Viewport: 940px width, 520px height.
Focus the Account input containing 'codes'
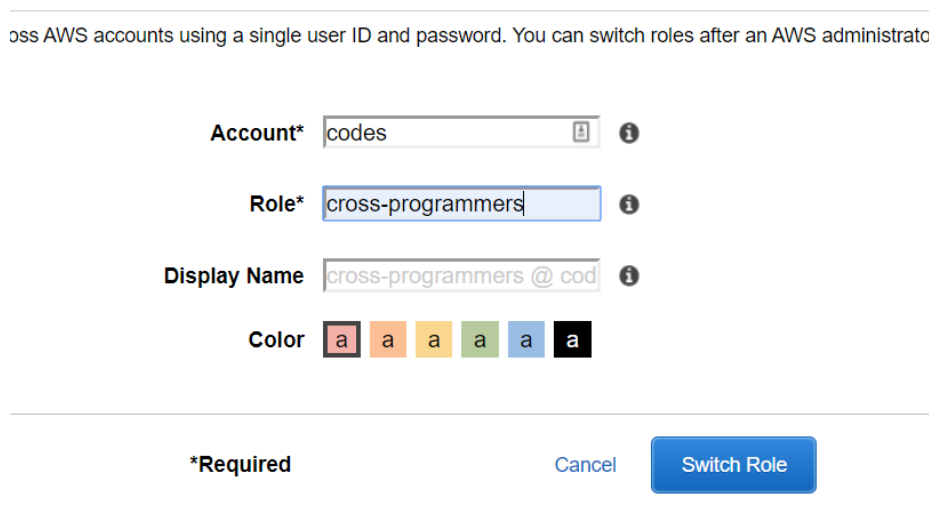(445, 133)
